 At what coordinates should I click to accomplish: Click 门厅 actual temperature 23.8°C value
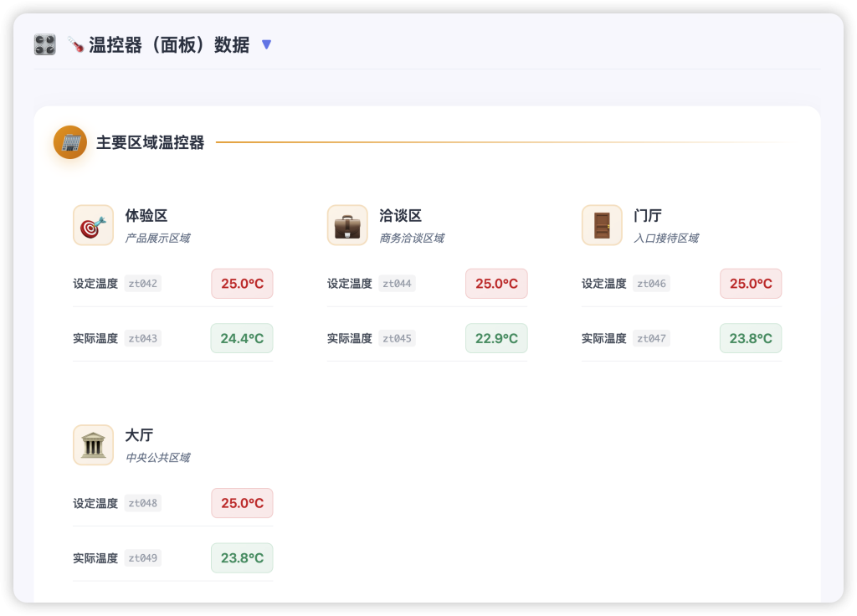tap(751, 338)
